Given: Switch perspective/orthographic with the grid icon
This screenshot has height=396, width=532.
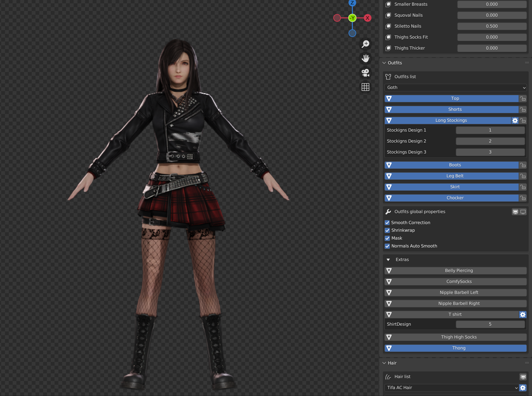Looking at the screenshot, I should [x=365, y=87].
